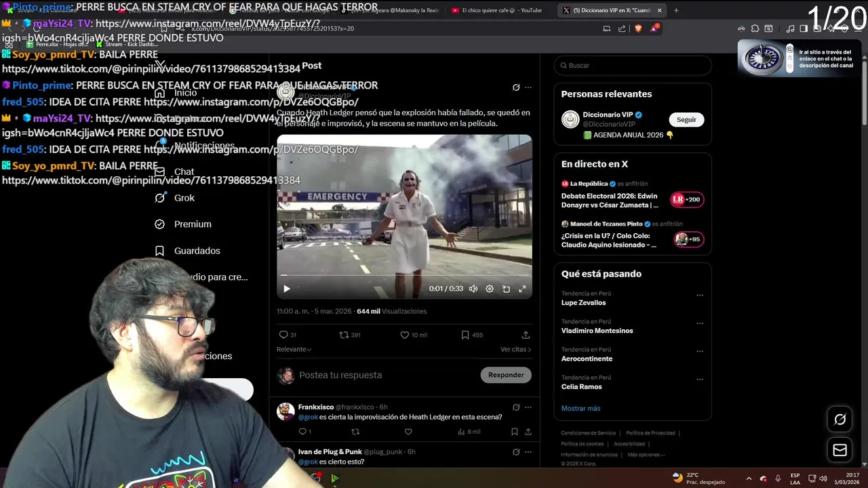Open Frankxisco's profile name
The height and width of the screenshot is (488, 868).
tap(316, 407)
